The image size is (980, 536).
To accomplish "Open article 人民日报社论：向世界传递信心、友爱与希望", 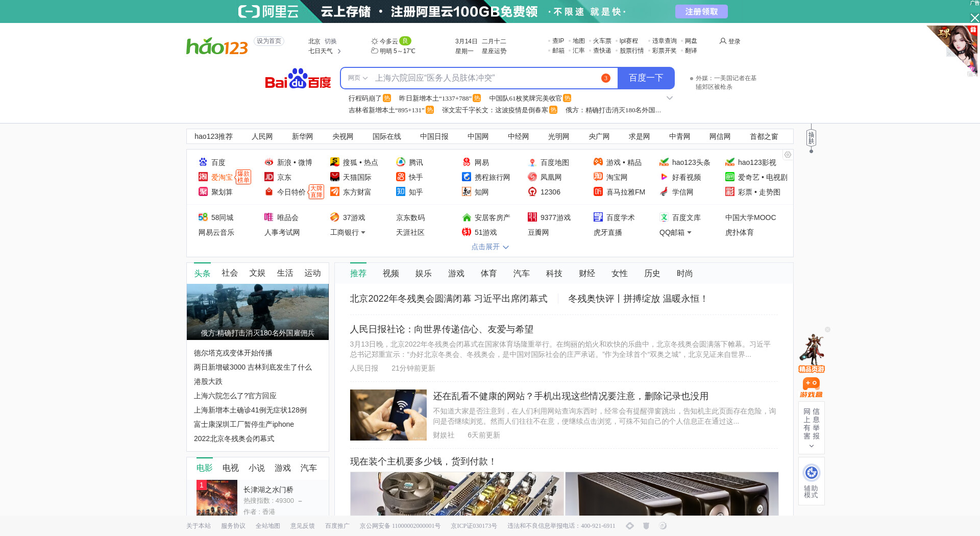I will click(x=442, y=329).
